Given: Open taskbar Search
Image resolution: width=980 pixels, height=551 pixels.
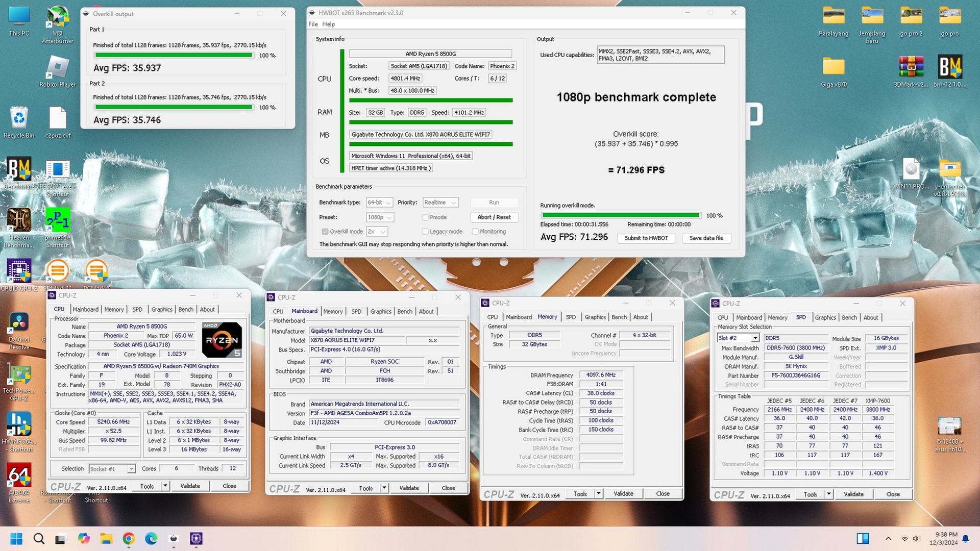Looking at the screenshot, I should tap(39, 538).
